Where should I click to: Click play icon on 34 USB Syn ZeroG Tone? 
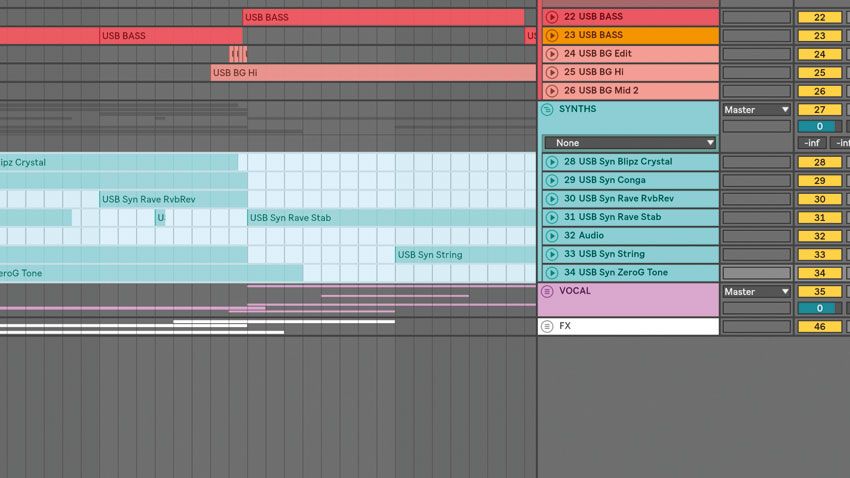[x=551, y=273]
